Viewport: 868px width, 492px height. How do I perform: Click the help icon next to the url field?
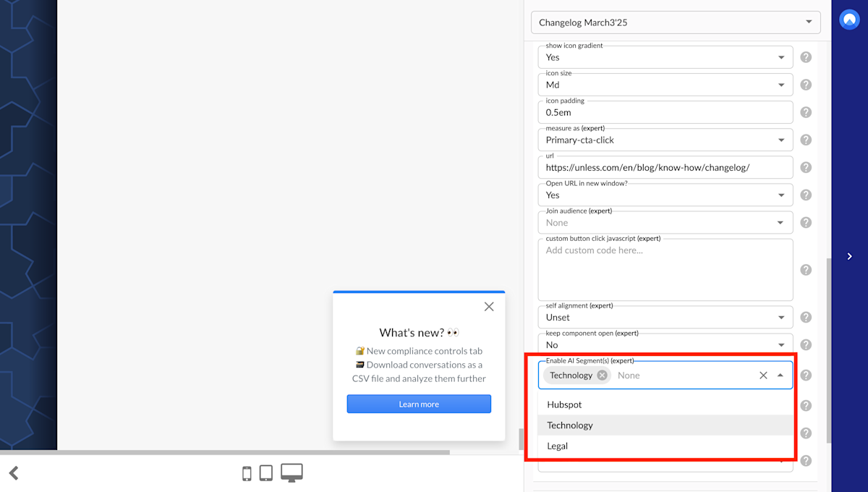(x=806, y=167)
